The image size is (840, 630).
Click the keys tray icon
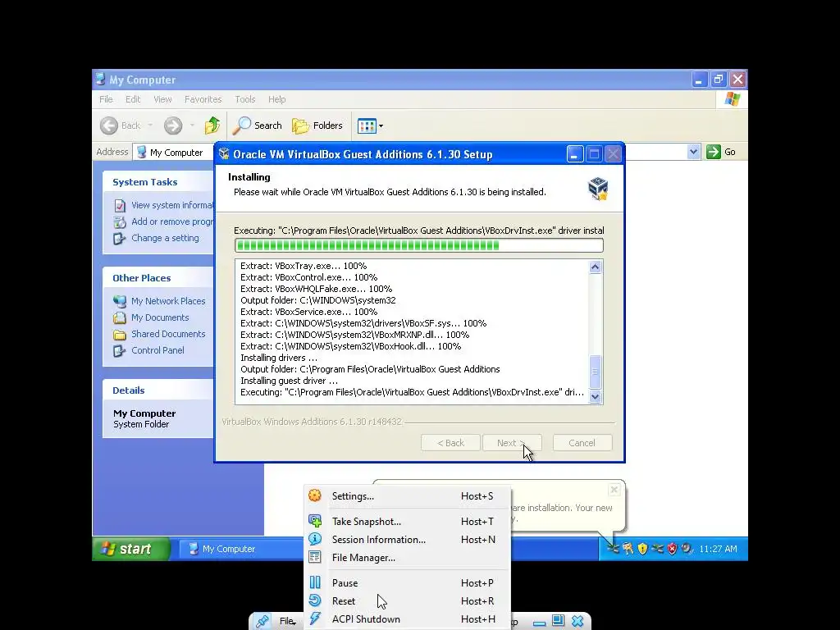coord(628,549)
